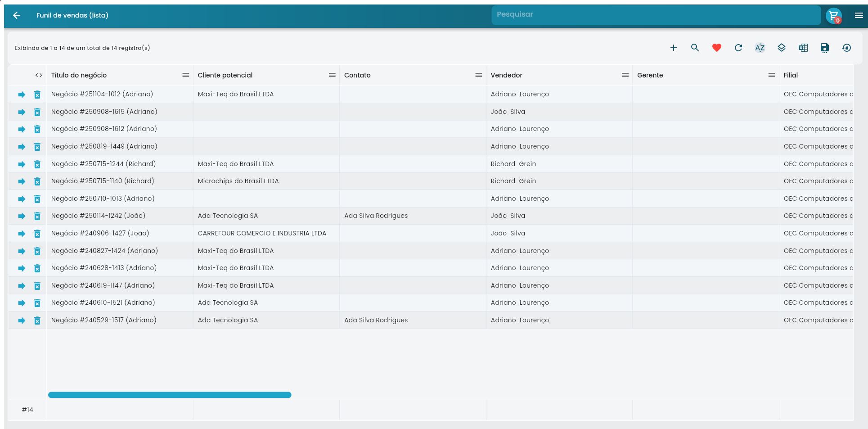This screenshot has width=868, height=429.
Task: Export the list to Excel
Action: (803, 47)
